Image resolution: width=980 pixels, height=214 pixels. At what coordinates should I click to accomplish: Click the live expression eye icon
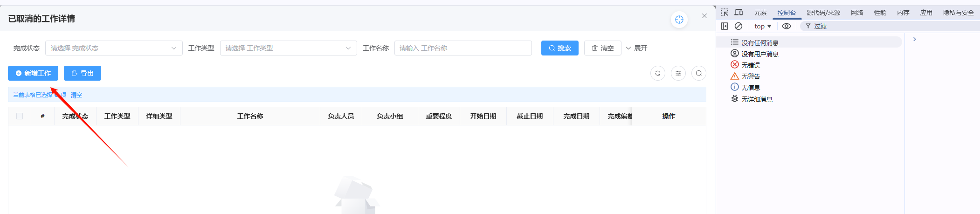(786, 26)
